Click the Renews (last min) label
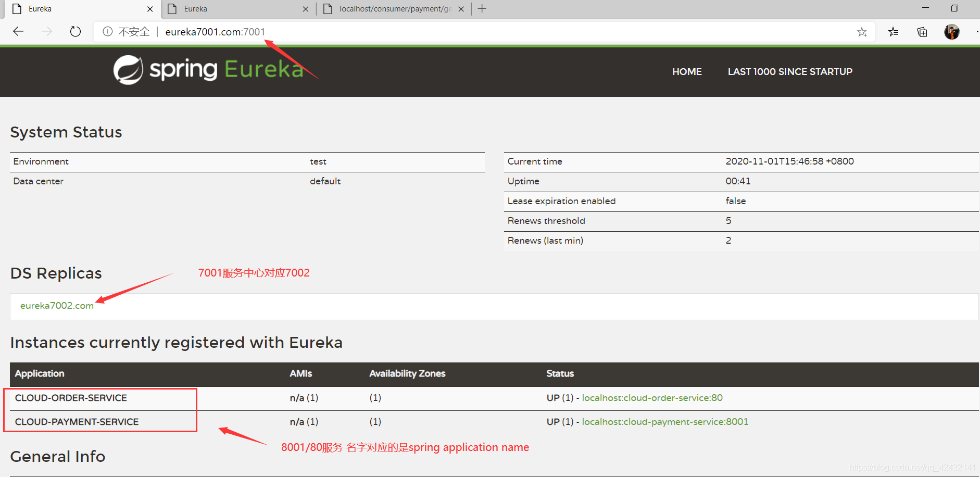The image size is (980, 477). click(545, 241)
